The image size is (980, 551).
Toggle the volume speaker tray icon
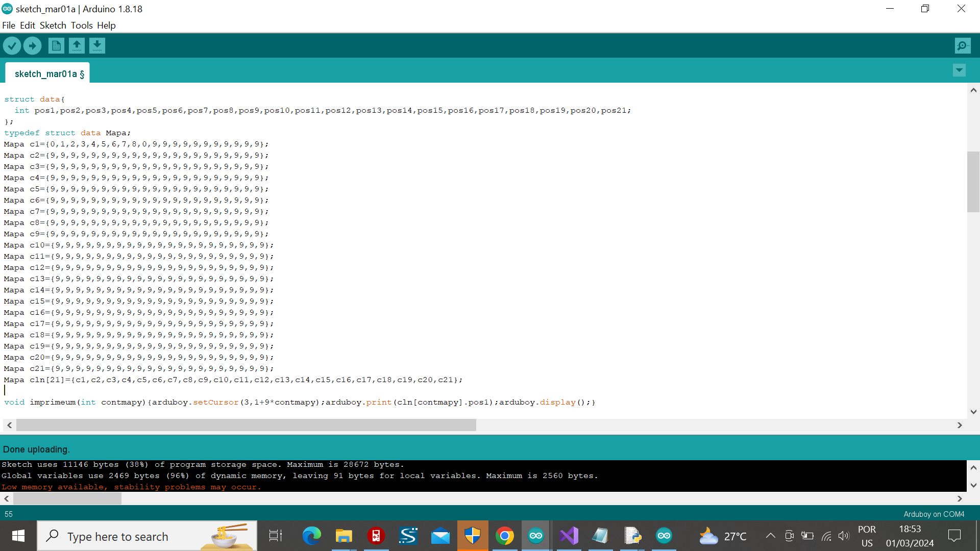point(843,536)
